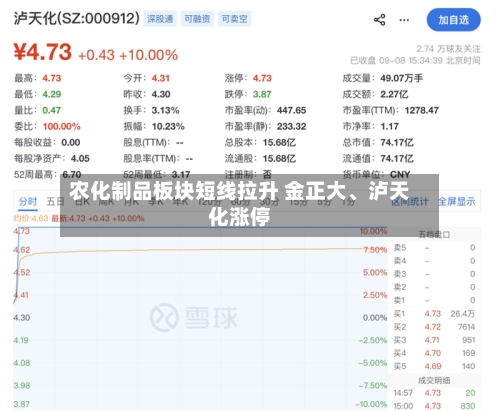Click 全屏显示 link
The height and width of the screenshot is (411, 500).
point(456,202)
